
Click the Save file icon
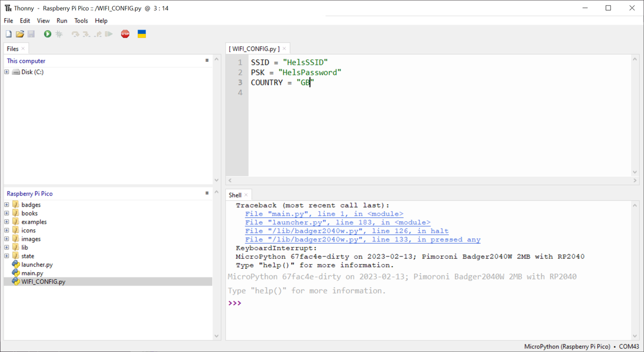click(32, 33)
